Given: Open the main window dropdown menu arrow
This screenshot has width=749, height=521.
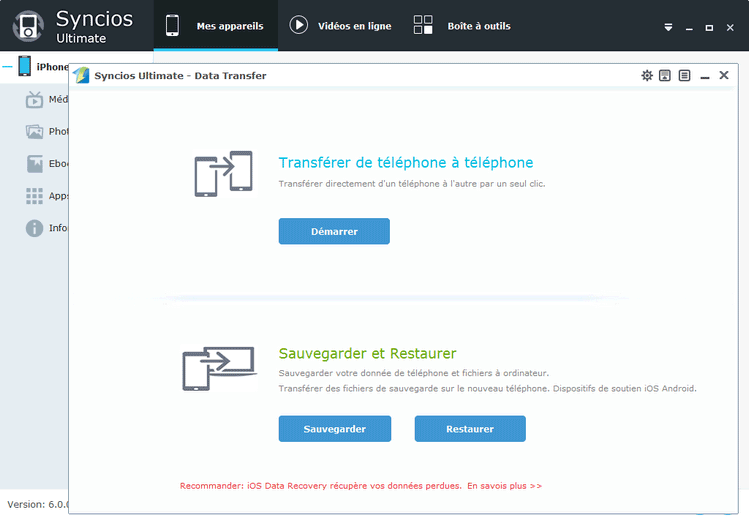Looking at the screenshot, I should [668, 27].
